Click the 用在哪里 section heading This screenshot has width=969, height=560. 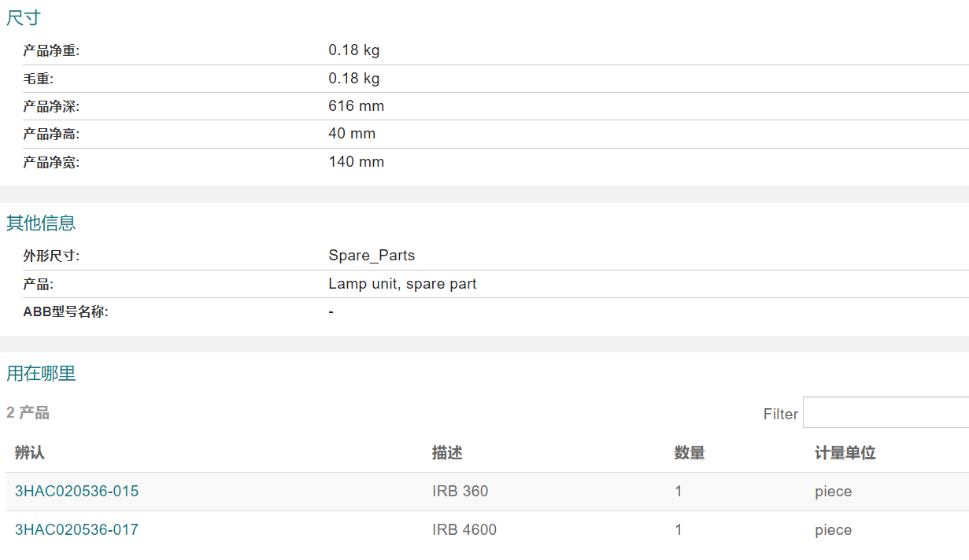(41, 374)
